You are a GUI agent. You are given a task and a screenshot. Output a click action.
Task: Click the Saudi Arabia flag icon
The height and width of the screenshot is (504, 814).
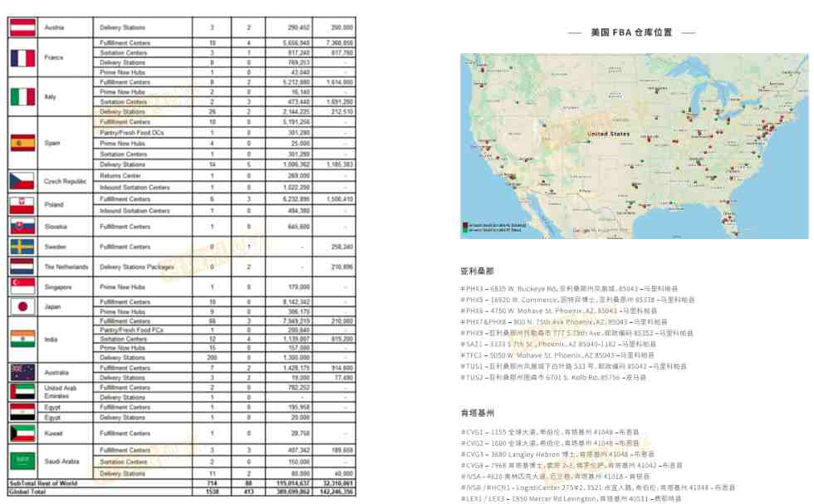[22, 460]
